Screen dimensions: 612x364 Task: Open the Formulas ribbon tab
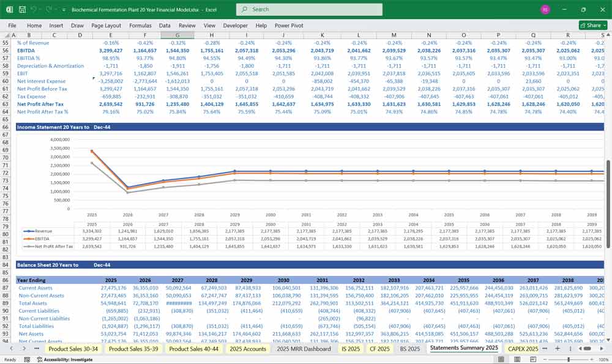tap(141, 26)
